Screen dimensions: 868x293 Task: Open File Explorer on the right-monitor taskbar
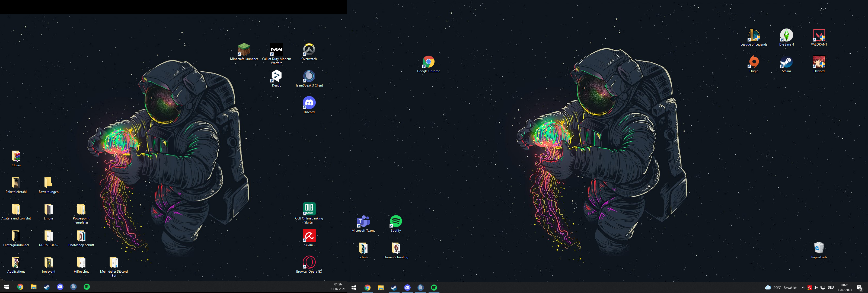point(381,288)
